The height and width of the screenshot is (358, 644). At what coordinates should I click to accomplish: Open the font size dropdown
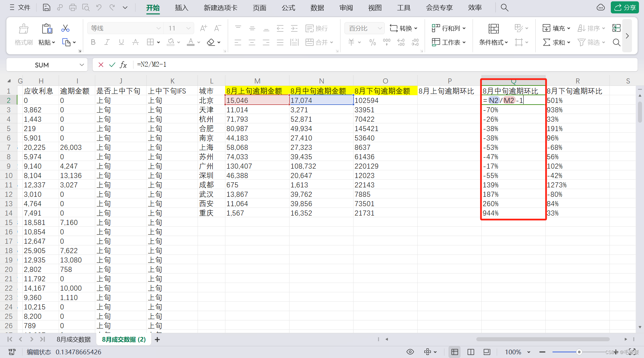click(x=189, y=28)
